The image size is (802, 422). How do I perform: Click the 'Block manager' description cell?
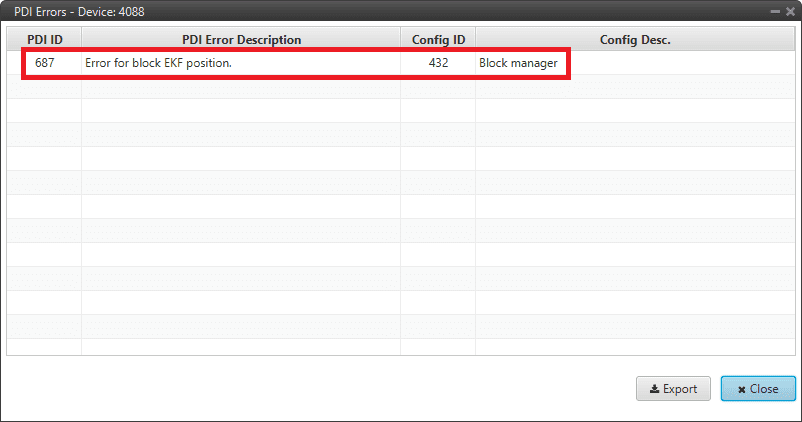pyautogui.click(x=518, y=63)
